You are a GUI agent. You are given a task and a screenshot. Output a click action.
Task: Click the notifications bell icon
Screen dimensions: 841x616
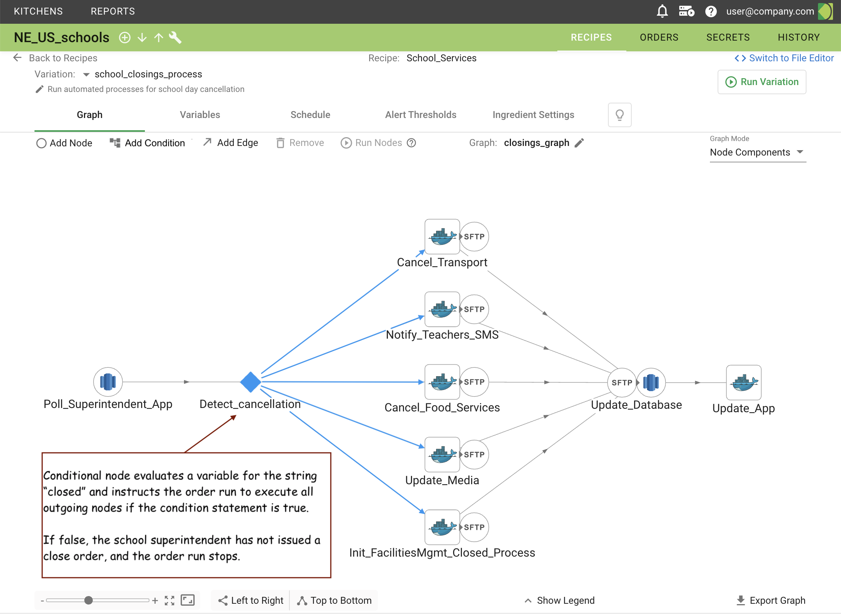coord(662,11)
